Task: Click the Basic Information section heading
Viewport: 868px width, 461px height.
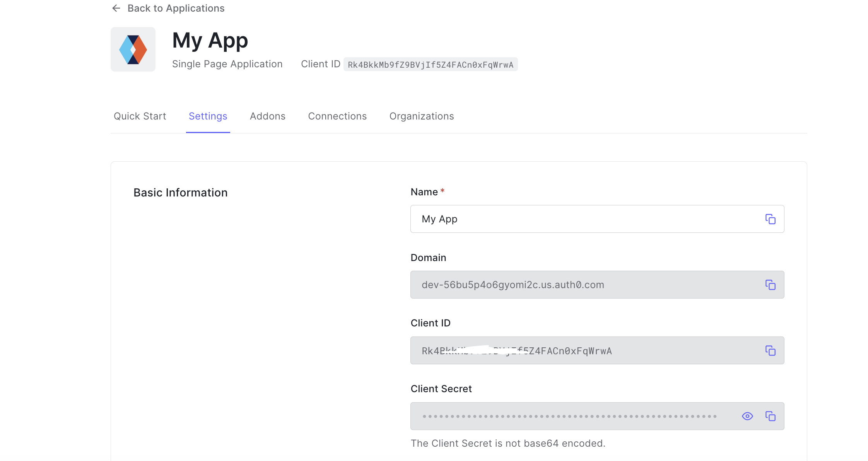Action: [180, 193]
